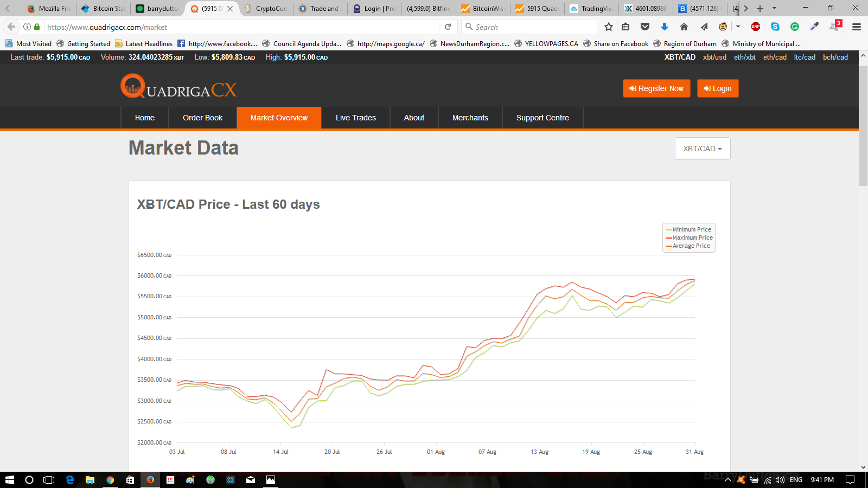Image resolution: width=868 pixels, height=488 pixels.
Task: Switch to the CryptoCurr tab
Action: pyautogui.click(x=266, y=8)
